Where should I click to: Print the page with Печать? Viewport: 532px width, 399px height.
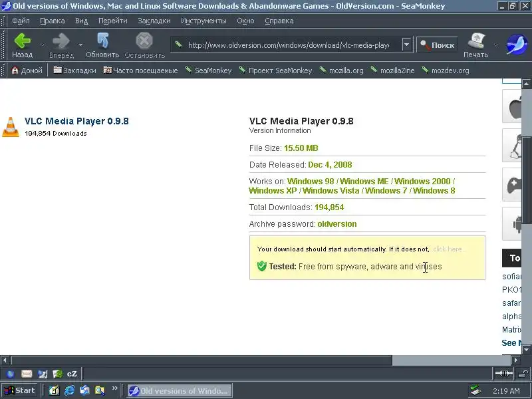point(475,45)
